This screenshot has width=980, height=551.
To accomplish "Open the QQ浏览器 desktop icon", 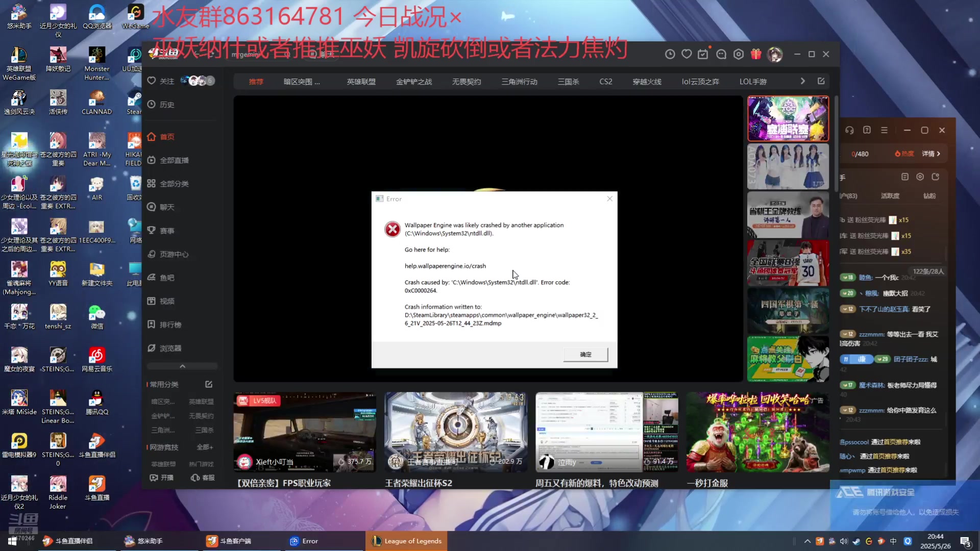I will click(97, 17).
